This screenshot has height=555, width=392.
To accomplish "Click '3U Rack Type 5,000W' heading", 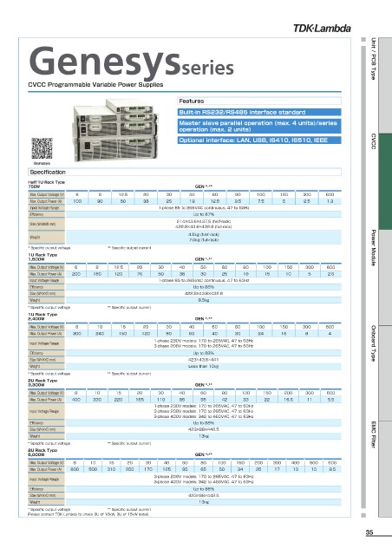I will pyautogui.click(x=42, y=453).
